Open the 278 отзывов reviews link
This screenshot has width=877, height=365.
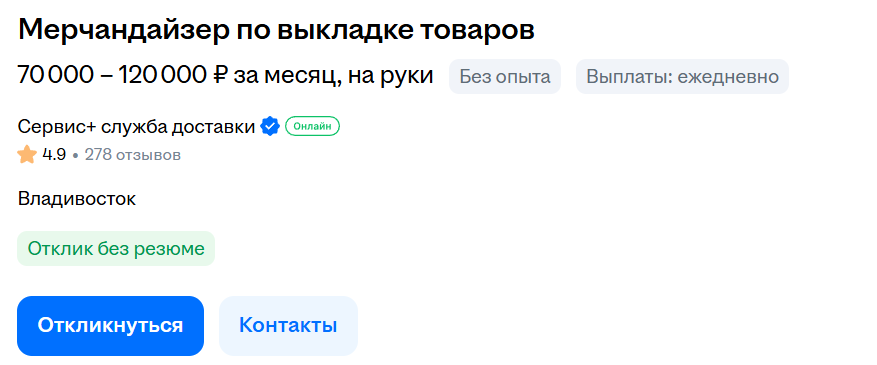tap(133, 155)
